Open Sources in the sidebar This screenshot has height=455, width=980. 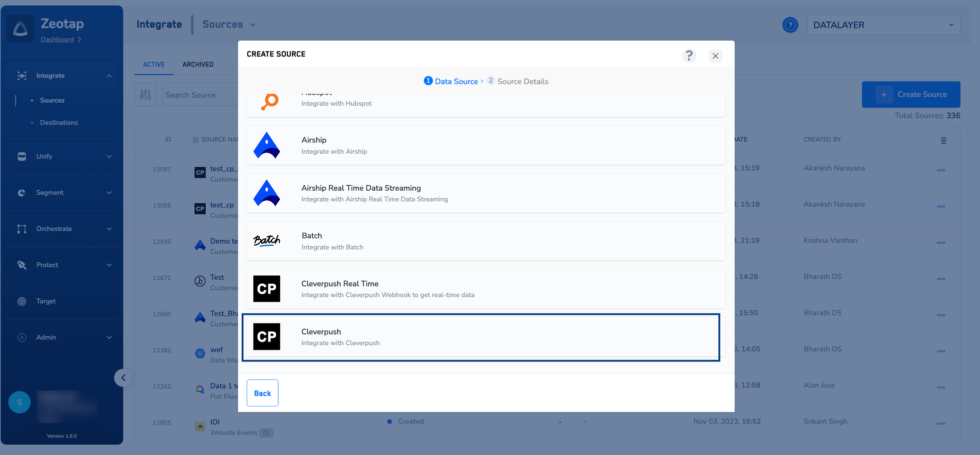pyautogui.click(x=52, y=100)
